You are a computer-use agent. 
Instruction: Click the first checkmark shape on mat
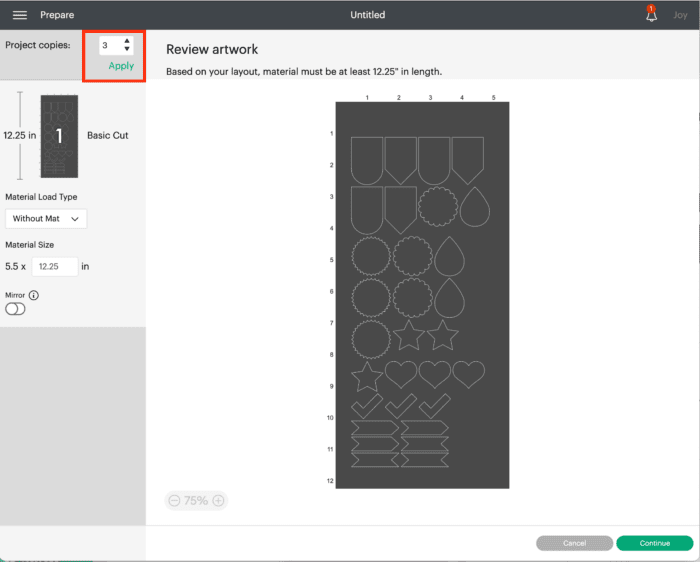tap(366, 407)
